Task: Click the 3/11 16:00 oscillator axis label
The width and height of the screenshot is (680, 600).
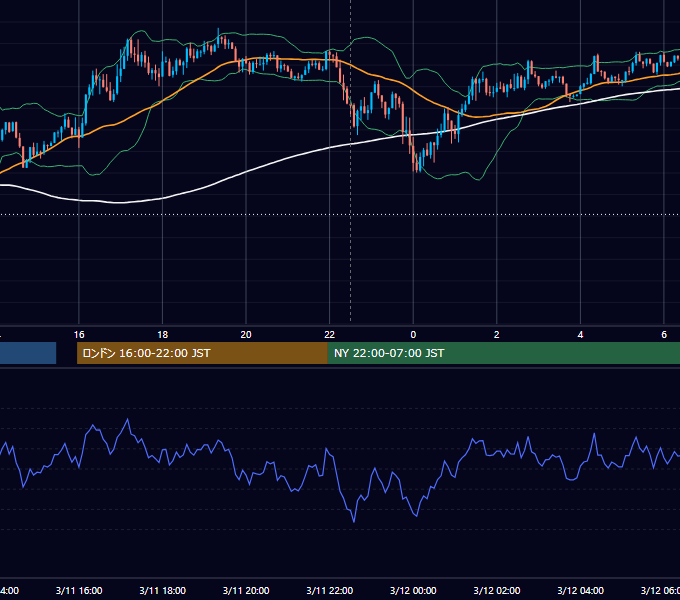Action: [x=79, y=590]
